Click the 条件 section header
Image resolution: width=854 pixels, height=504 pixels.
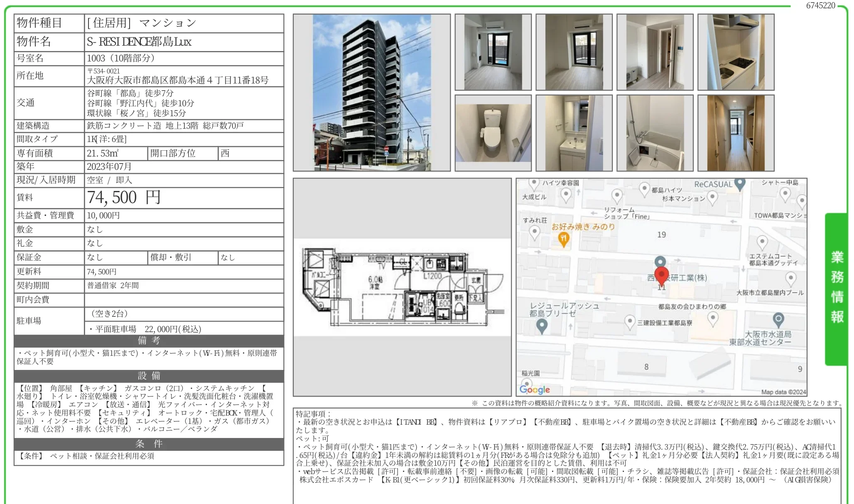click(149, 444)
